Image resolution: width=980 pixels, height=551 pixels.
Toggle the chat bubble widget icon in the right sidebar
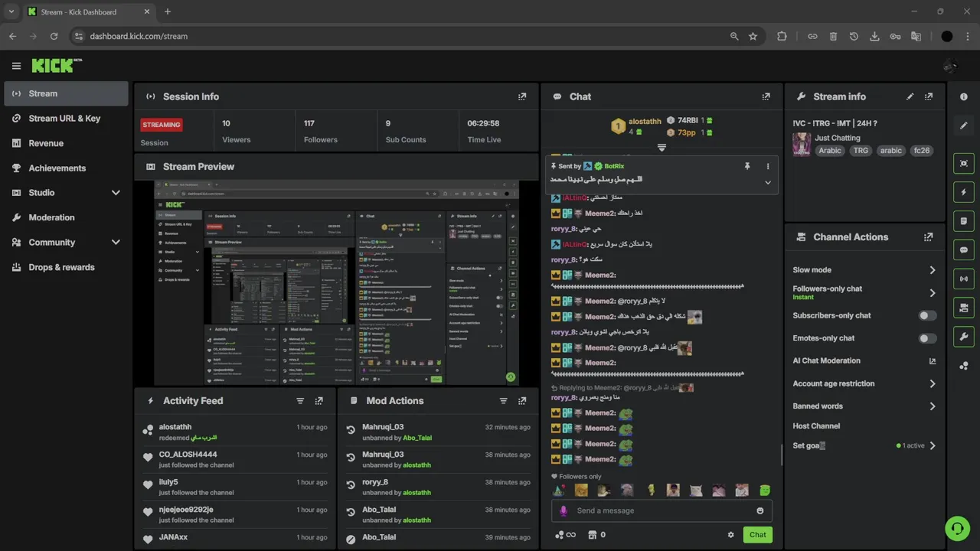coord(964,249)
